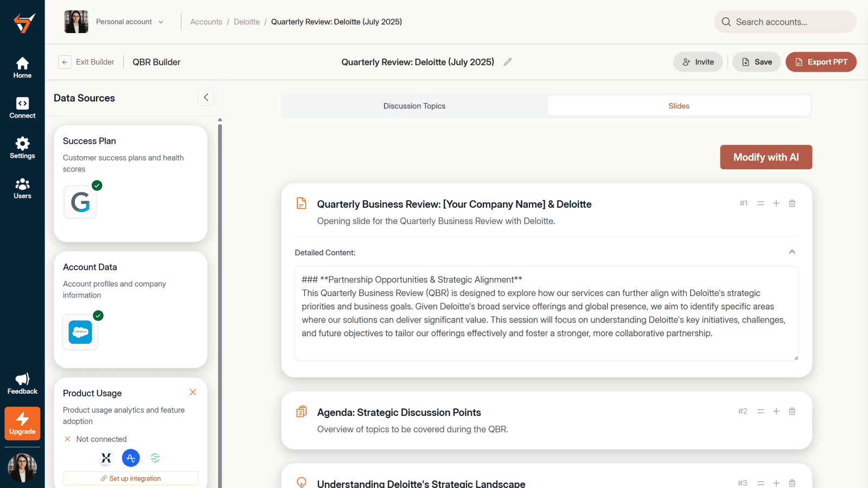868x488 pixels.
Task: Click the account photo in the header
Action: pyautogui.click(x=76, y=22)
